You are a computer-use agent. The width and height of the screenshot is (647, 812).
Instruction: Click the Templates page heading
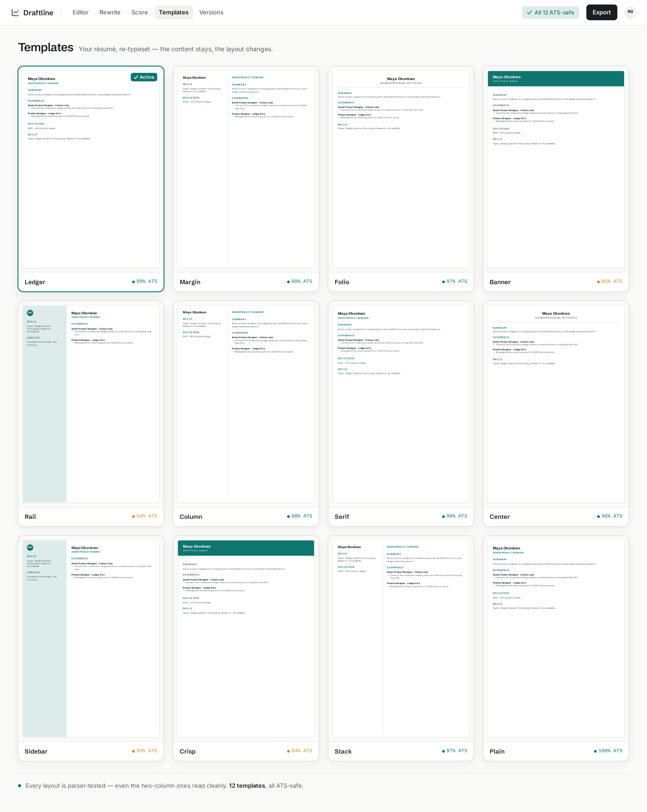pos(46,47)
